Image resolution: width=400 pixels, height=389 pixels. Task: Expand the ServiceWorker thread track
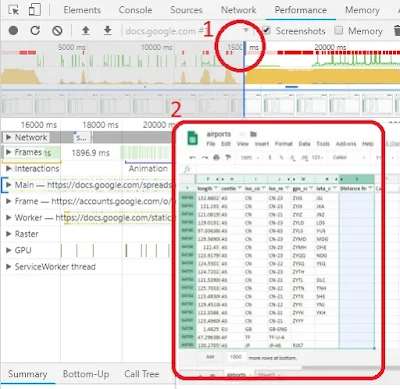tap(9, 266)
